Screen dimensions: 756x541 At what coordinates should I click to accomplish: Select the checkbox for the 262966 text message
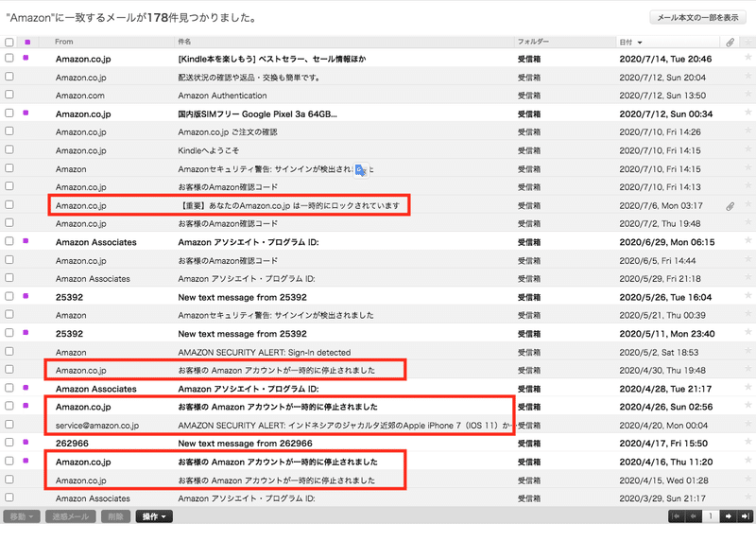click(9, 442)
